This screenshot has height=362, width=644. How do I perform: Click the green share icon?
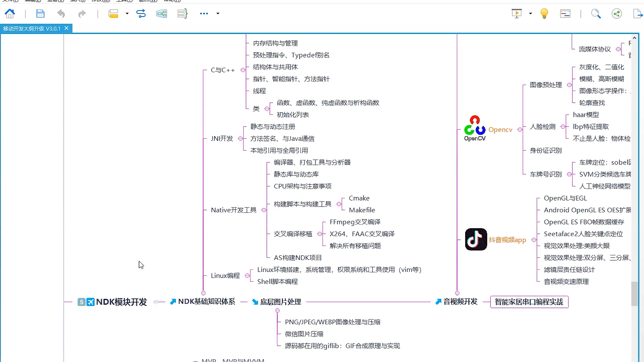pyautogui.click(x=616, y=14)
